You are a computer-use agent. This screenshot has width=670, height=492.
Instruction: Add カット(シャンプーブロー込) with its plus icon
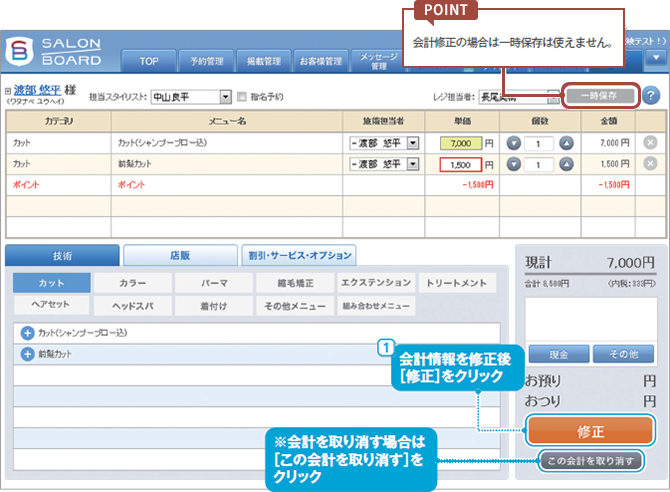pyautogui.click(x=27, y=332)
